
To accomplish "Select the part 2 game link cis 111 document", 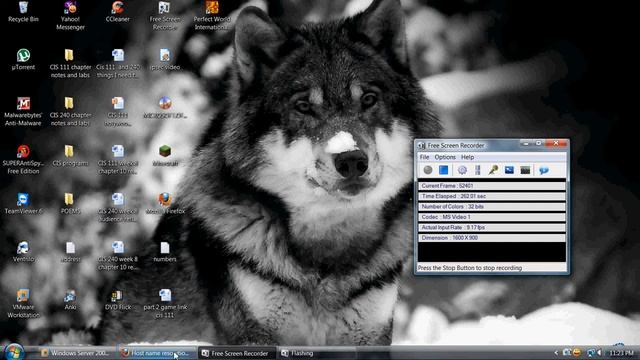I will coord(165,304).
